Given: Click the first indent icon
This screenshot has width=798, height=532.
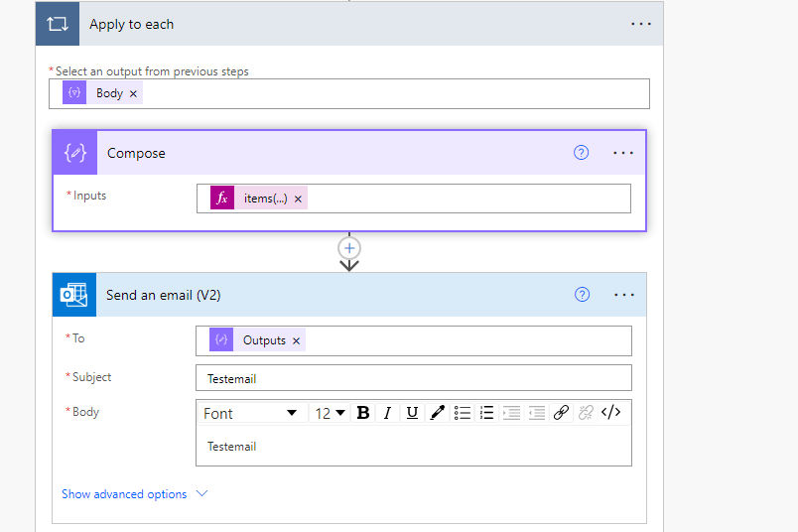Looking at the screenshot, I should 511,413.
